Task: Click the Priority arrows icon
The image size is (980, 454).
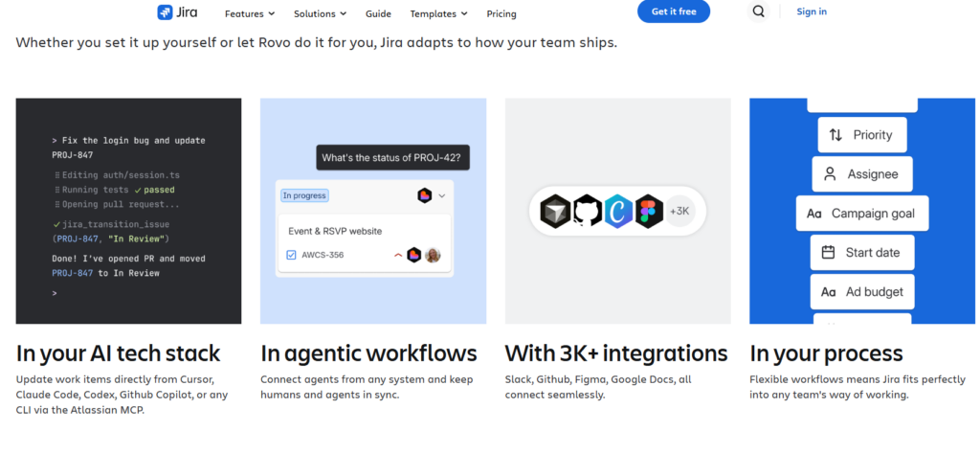Action: point(835,135)
